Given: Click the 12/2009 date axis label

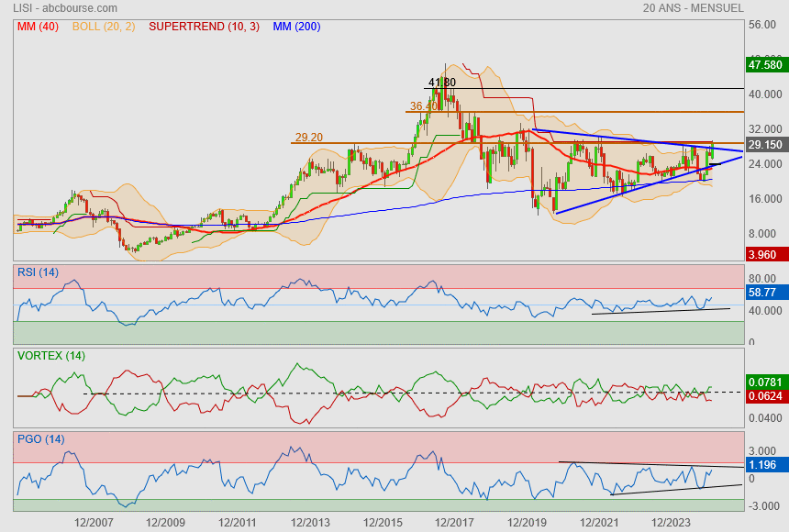Looking at the screenshot, I should (165, 523).
